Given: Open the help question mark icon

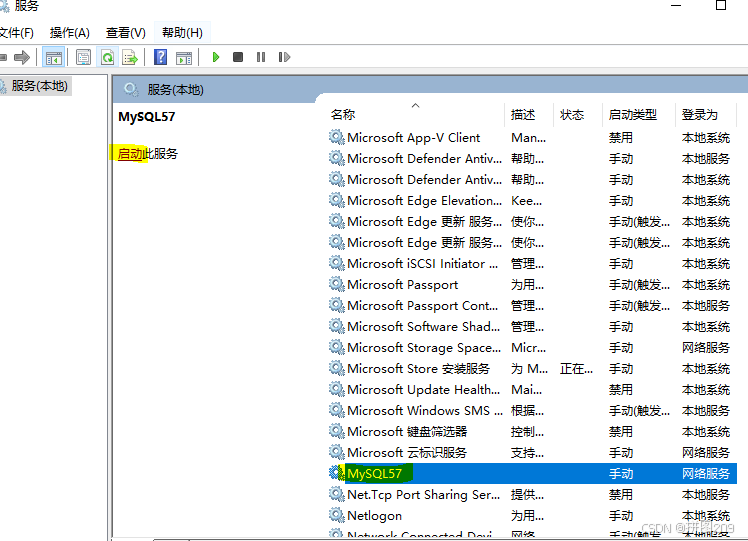Looking at the screenshot, I should coord(160,57).
